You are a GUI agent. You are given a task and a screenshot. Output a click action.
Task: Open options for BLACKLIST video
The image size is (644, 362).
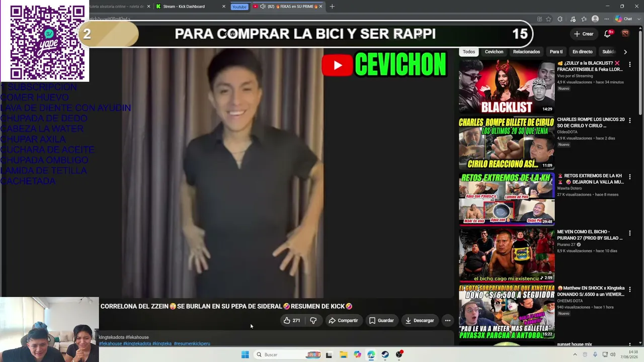pos(629,64)
